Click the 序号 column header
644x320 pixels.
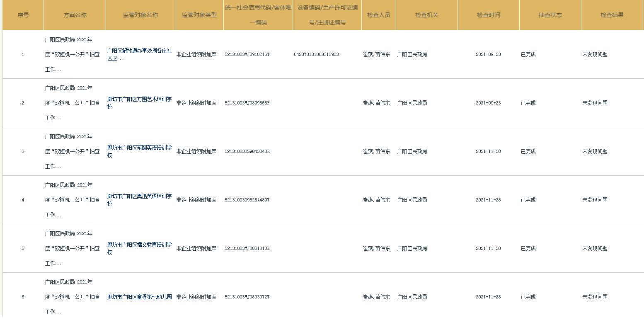tap(23, 15)
